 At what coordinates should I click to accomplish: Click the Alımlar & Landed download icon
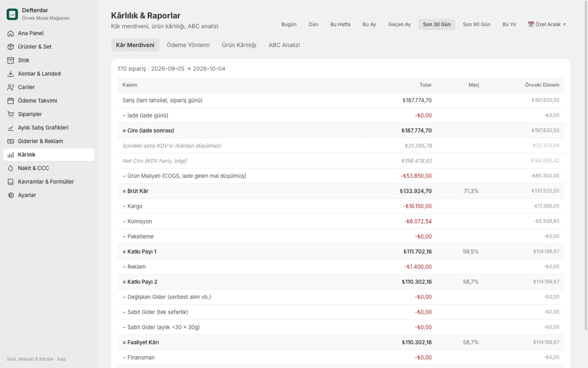tap(11, 74)
